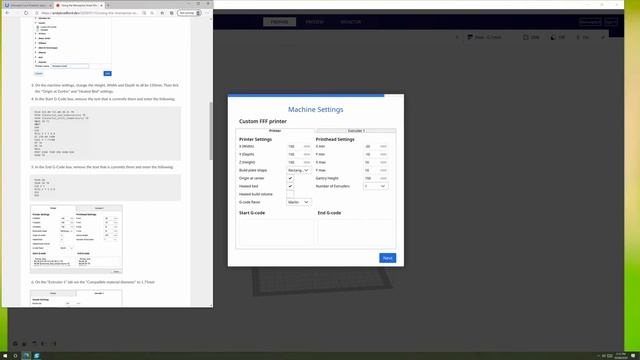The image size is (640, 360).
Task: Click the support icon in Cura settings bar
Action: pos(553,37)
